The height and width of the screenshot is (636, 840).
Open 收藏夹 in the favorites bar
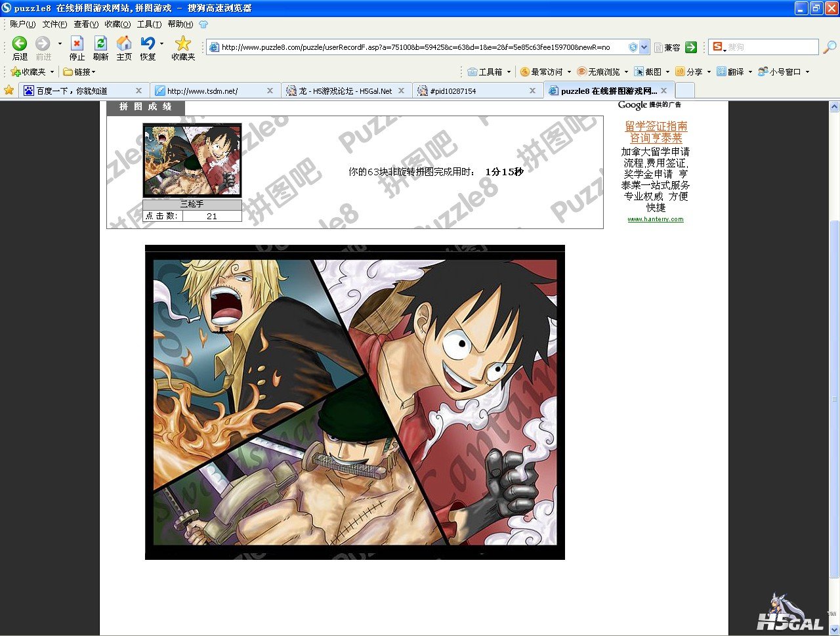coord(28,72)
